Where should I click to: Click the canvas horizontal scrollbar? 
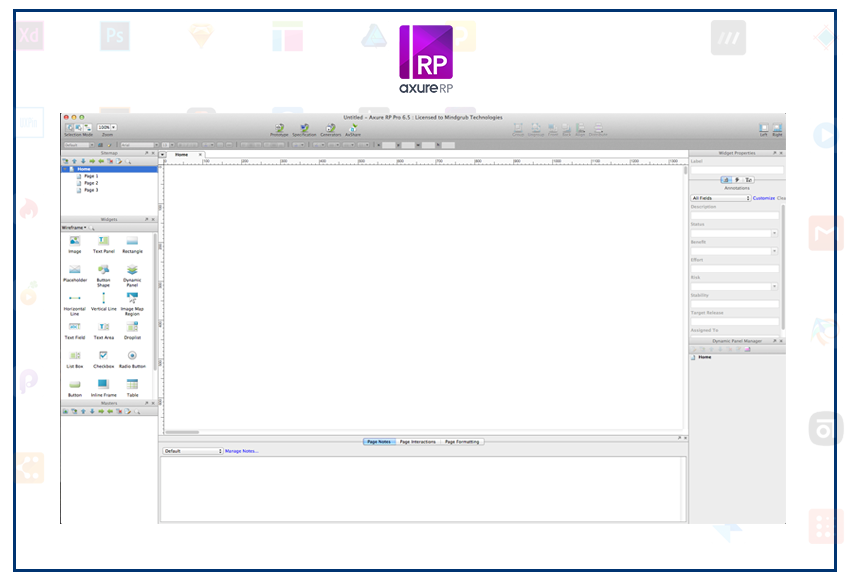[x=182, y=432]
